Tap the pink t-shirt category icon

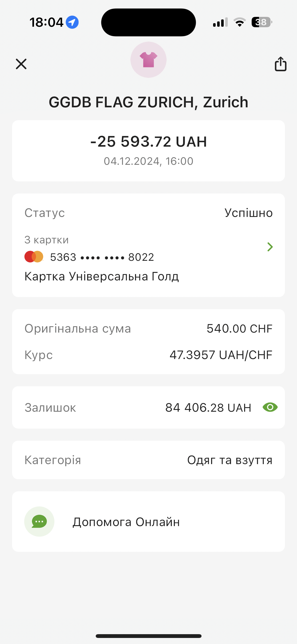pos(148,60)
